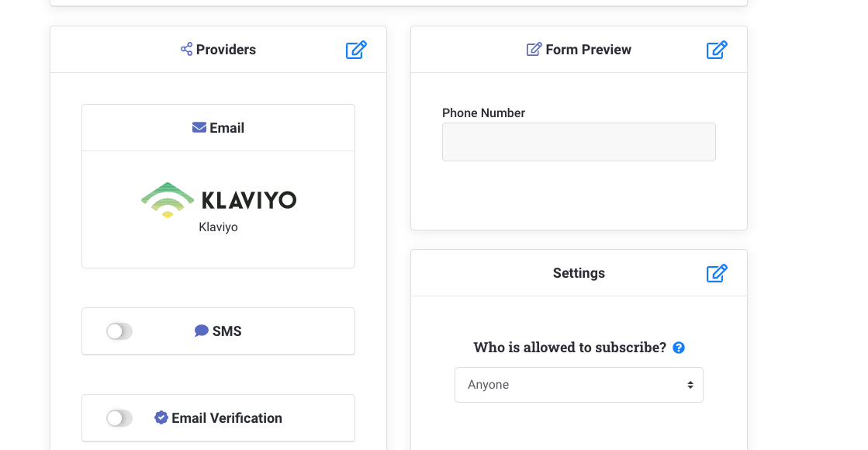The width and height of the screenshot is (868, 450).
Task: Click the blue edit icon in Form Preview header corner
Action: click(717, 50)
